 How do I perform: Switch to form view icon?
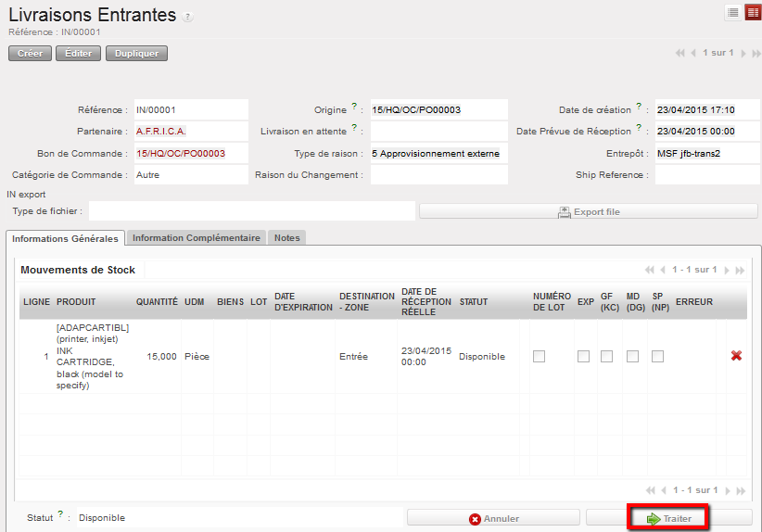pos(752,12)
